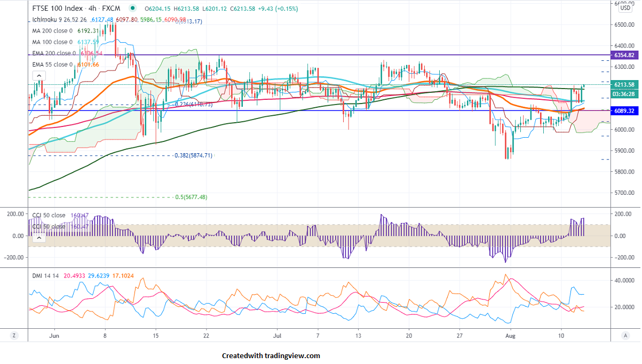Click the 5700.00 price axis label
The height and width of the screenshot is (364, 642).
click(x=623, y=193)
